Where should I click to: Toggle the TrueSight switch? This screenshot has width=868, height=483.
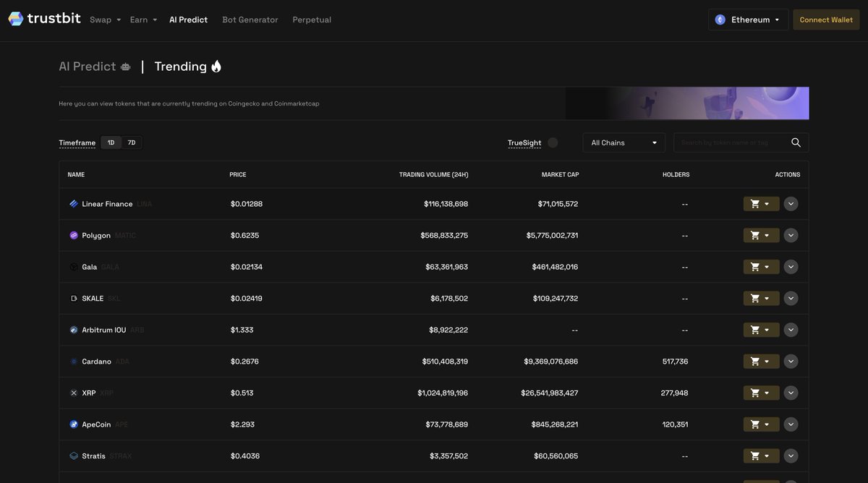tap(553, 142)
